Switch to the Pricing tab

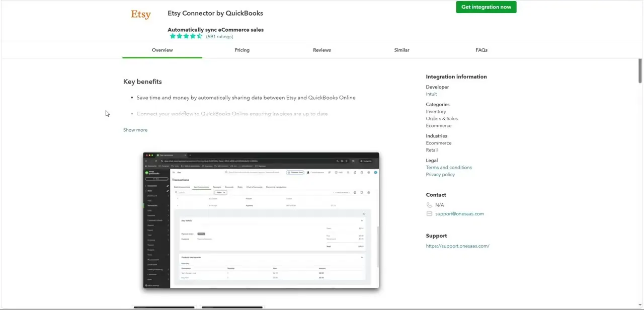[242, 50]
